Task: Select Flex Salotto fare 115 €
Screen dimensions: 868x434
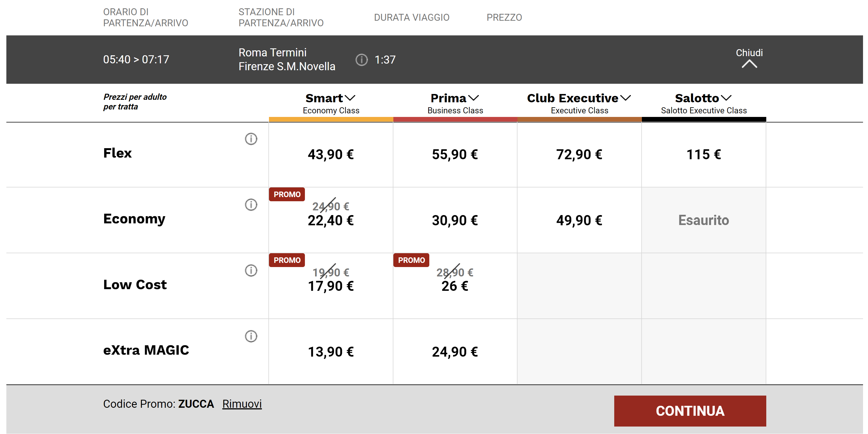Action: (x=703, y=155)
